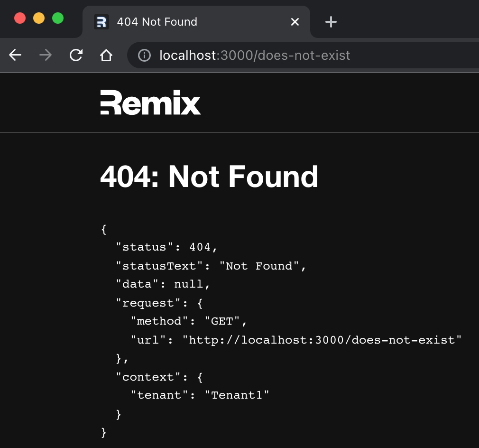This screenshot has height=448, width=479.
Task: Click the red close window button
Action: (20, 18)
